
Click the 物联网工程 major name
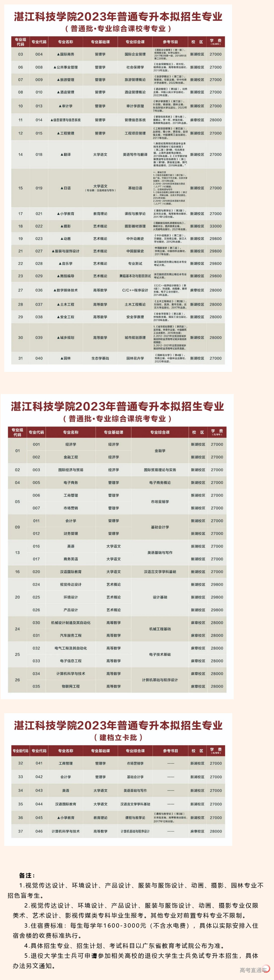click(x=71, y=686)
